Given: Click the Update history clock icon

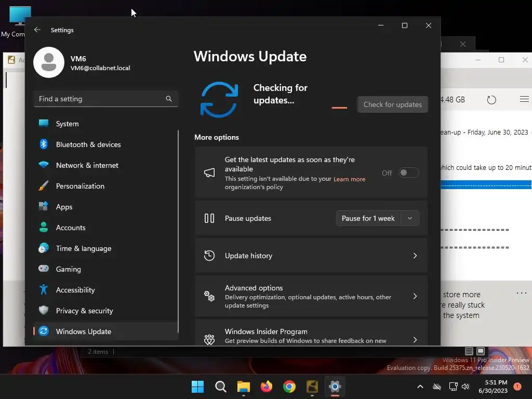Looking at the screenshot, I should tap(209, 256).
